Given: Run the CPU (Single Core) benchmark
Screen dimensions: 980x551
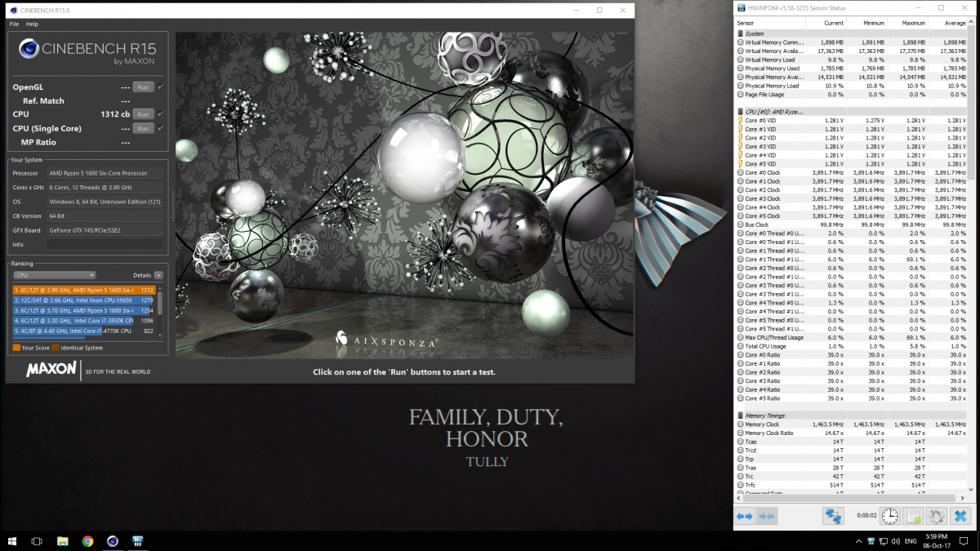Looking at the screenshot, I should [x=143, y=128].
